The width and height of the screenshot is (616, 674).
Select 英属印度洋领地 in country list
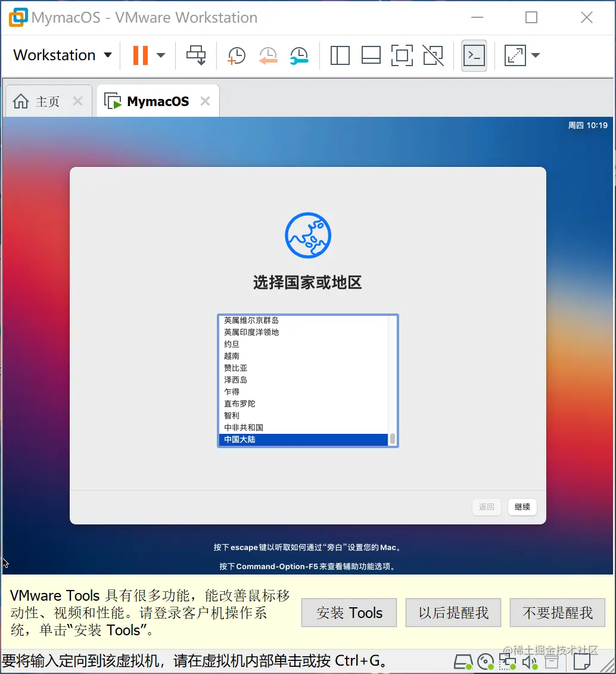point(303,333)
